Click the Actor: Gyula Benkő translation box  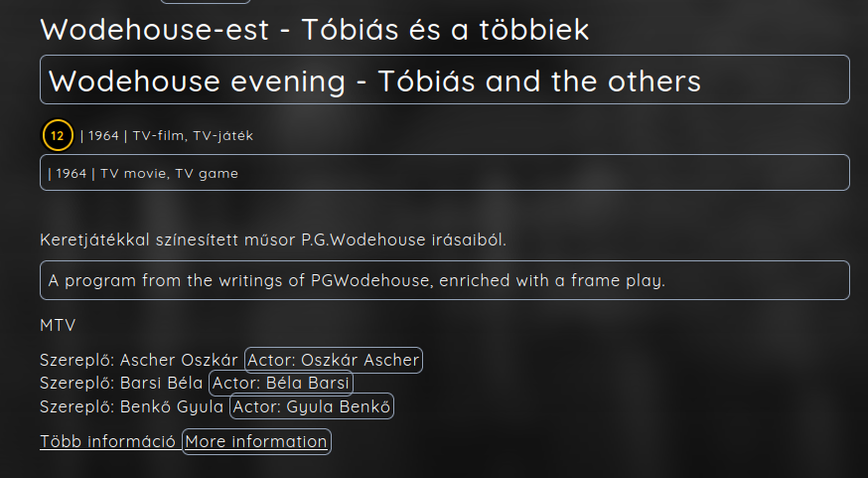[x=312, y=406]
